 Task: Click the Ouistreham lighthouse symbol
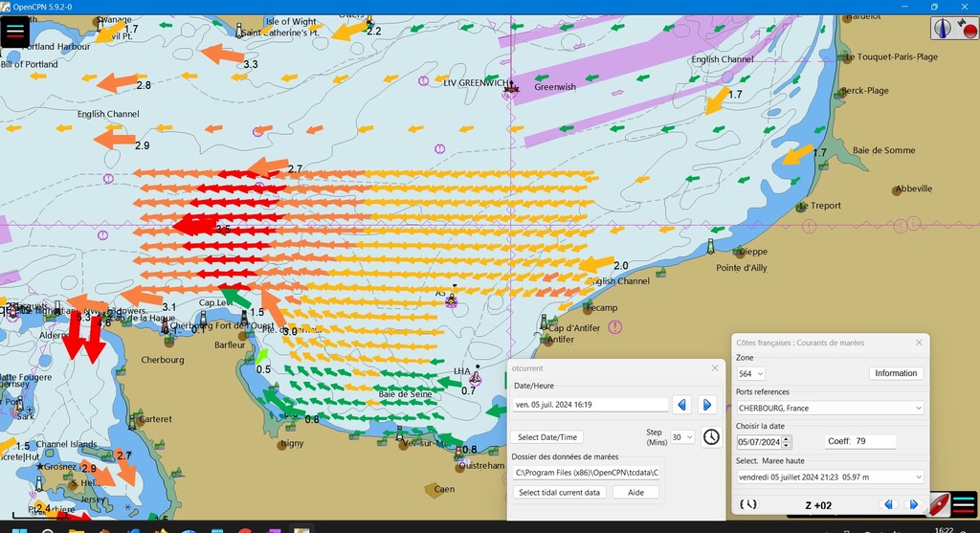click(458, 453)
